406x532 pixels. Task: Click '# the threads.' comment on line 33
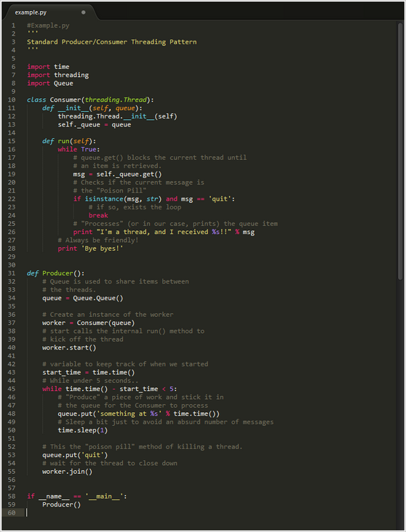coord(69,290)
